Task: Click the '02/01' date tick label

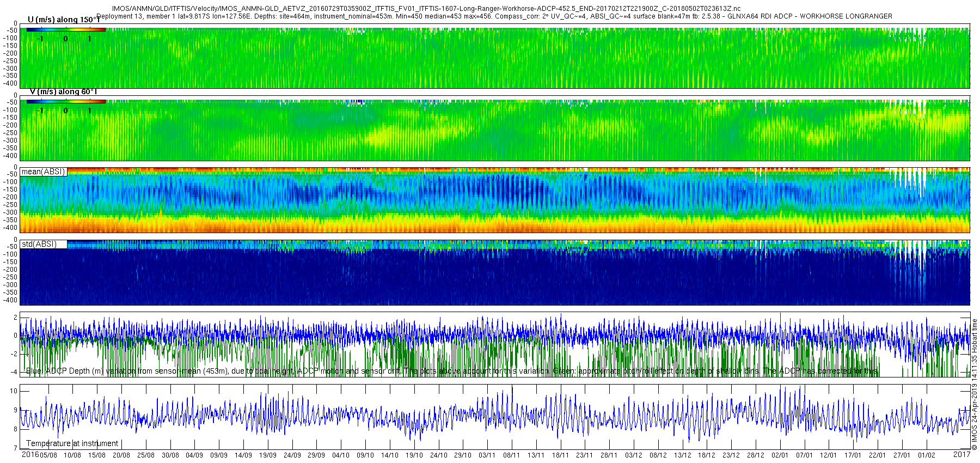Action: pyautogui.click(x=780, y=455)
